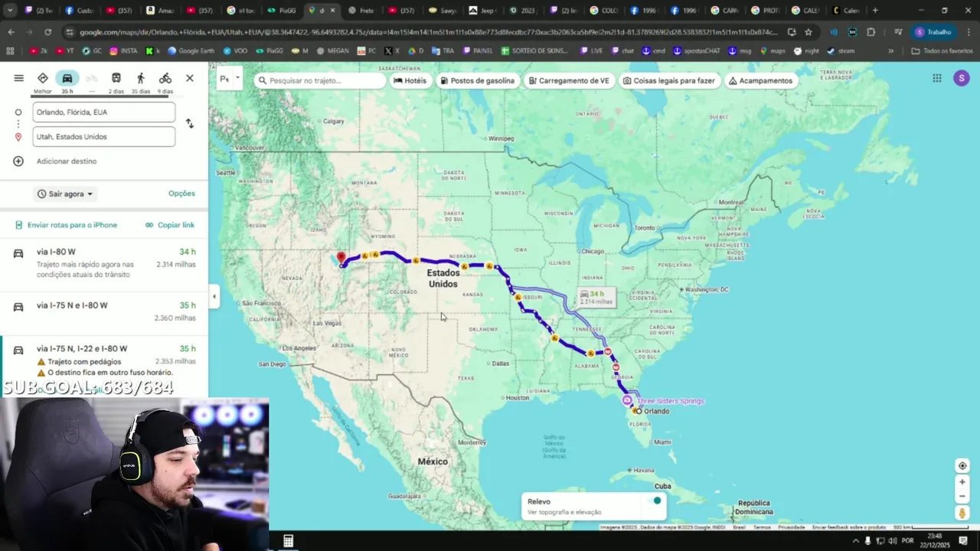Filter by Coisas legais para fazer chip
The height and width of the screenshot is (551, 980).
(669, 80)
